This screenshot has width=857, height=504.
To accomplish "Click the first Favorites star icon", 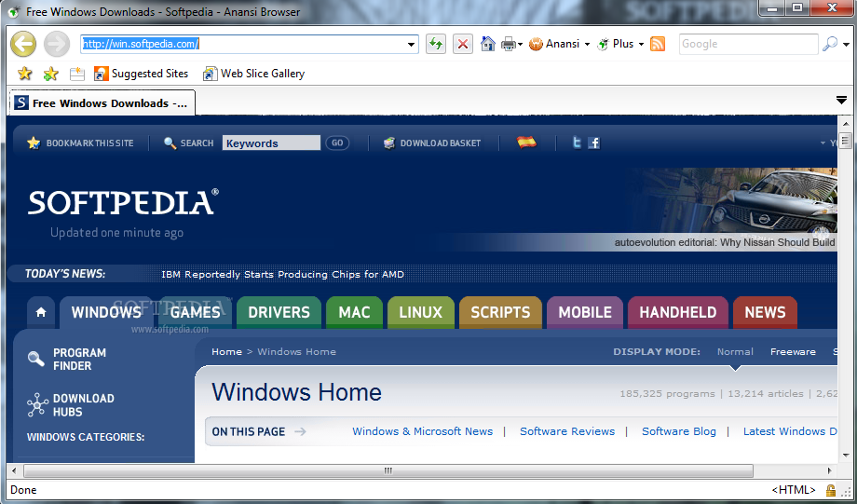I will click(24, 74).
